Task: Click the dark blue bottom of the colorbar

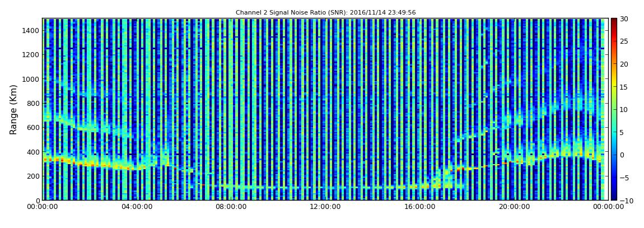Action: [614, 198]
